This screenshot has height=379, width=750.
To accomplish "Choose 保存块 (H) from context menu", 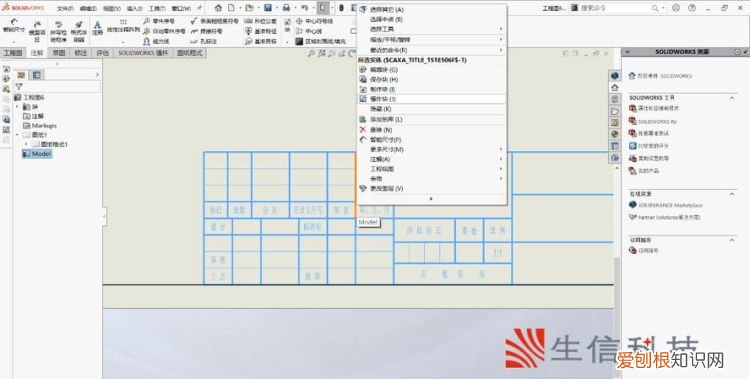I will 431,79.
